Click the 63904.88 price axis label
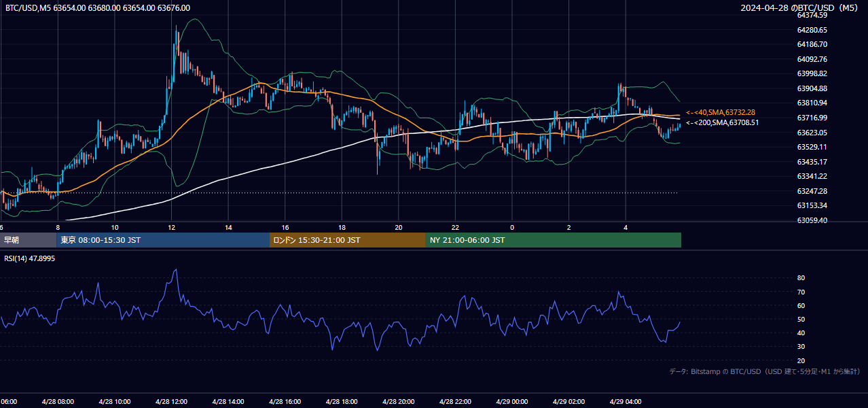 (x=812, y=88)
